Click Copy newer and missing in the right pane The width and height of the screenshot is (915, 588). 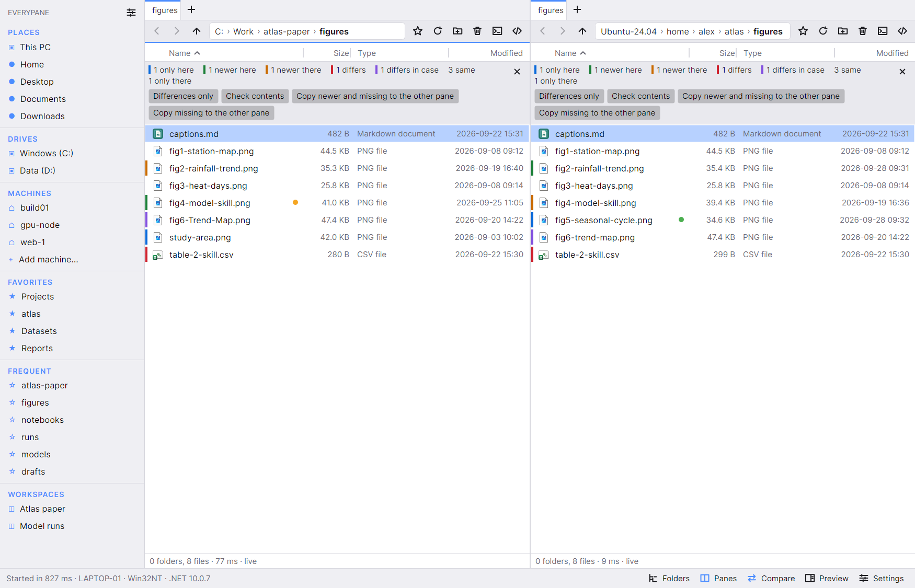(761, 96)
